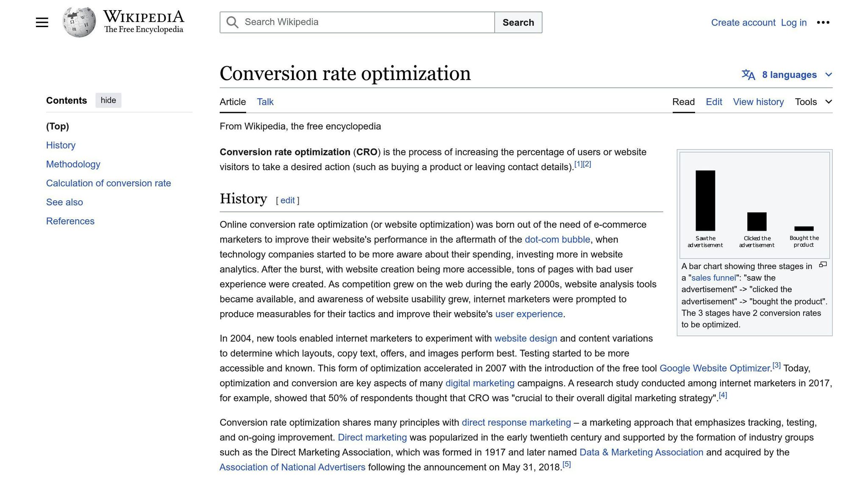The width and height of the screenshot is (868, 488).
Task: Open the Tools dropdown menu
Action: tap(813, 102)
